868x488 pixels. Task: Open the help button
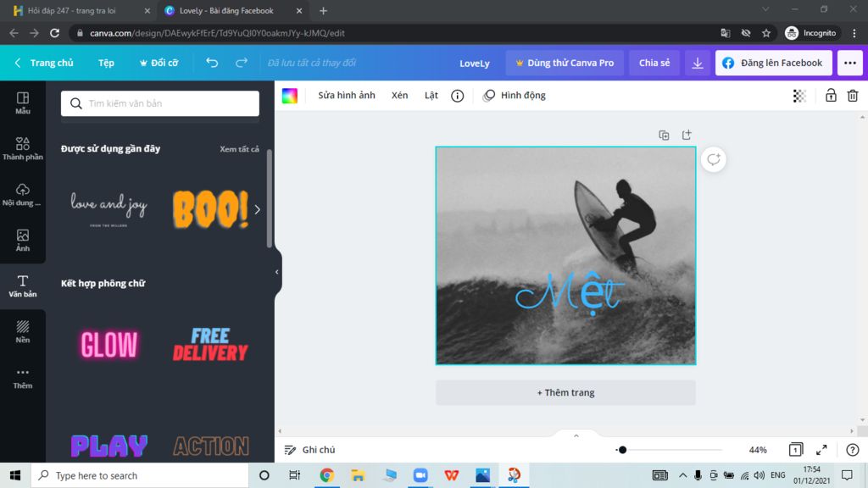853,450
